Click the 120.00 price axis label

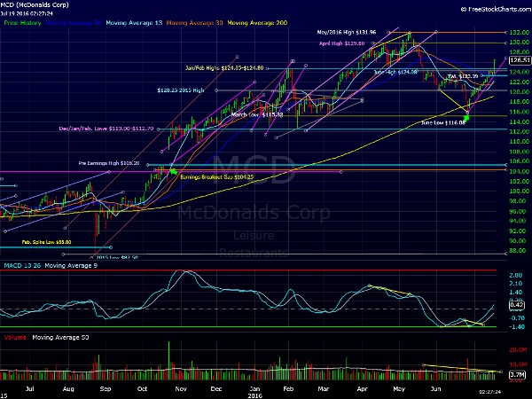click(x=519, y=91)
